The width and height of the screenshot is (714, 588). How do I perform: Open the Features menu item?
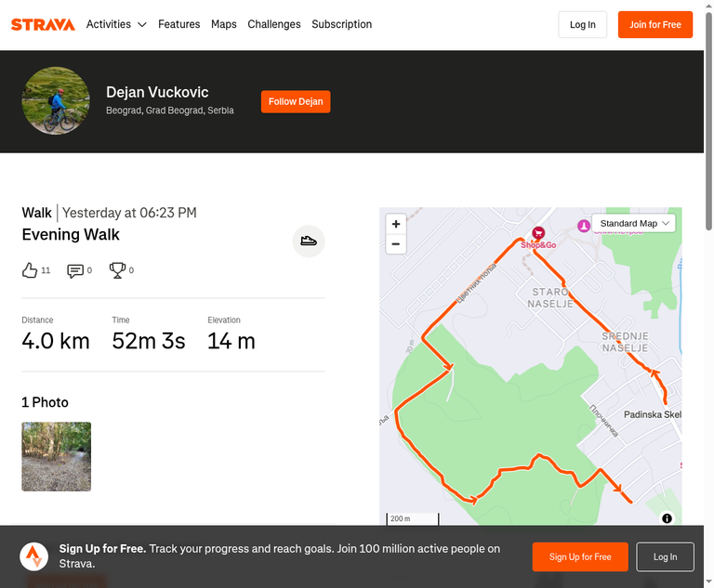[x=178, y=24]
